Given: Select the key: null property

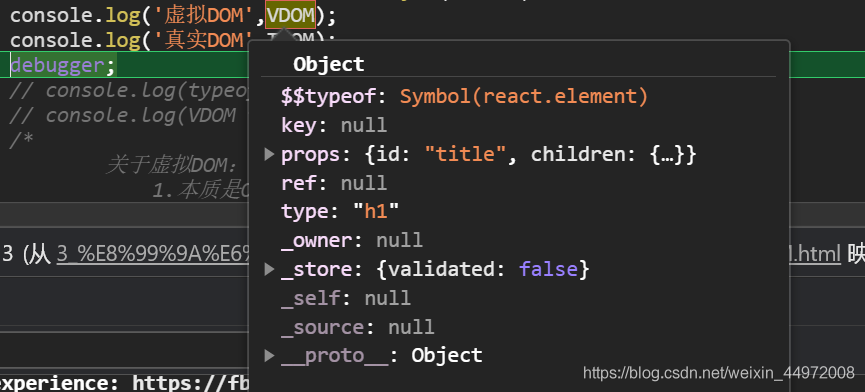Looking at the screenshot, I should (x=334, y=126).
